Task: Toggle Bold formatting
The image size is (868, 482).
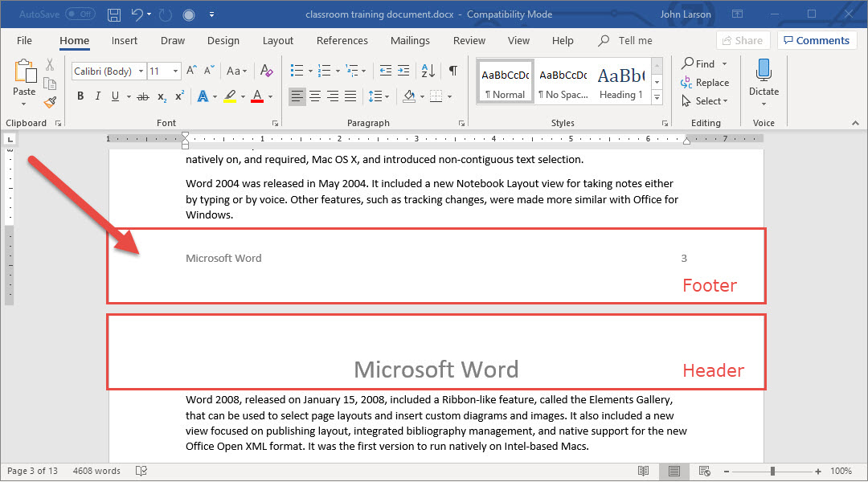Action: (80, 96)
